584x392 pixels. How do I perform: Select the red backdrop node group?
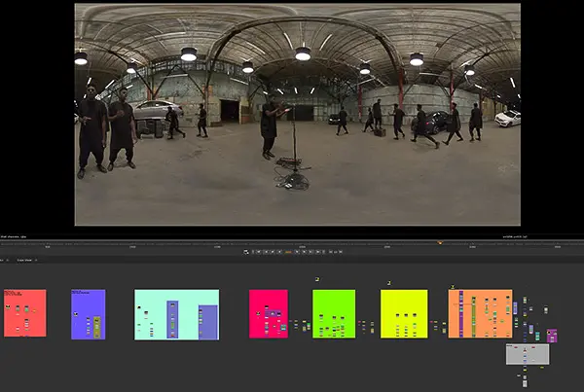(x=25, y=313)
